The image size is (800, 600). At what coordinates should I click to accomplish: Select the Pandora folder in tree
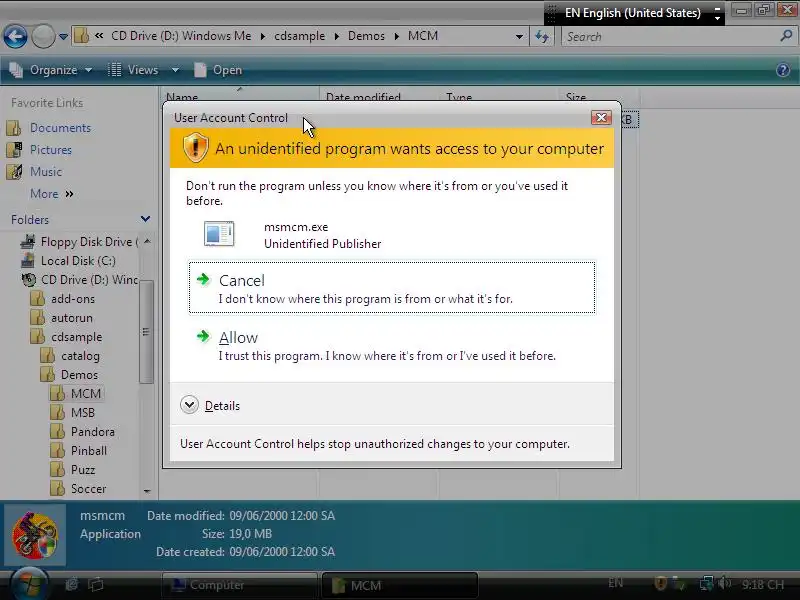click(x=92, y=432)
